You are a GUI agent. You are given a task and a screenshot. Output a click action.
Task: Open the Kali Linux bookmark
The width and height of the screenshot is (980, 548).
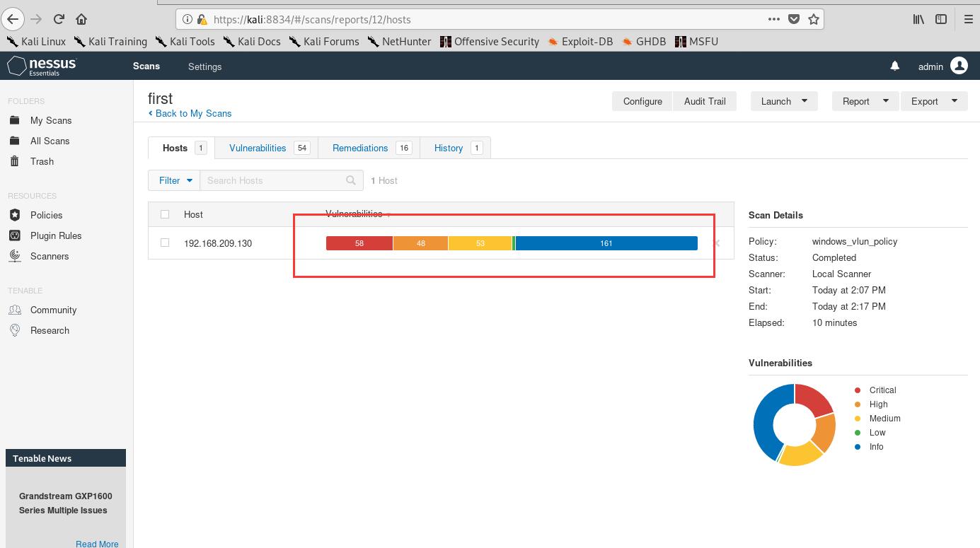35,41
